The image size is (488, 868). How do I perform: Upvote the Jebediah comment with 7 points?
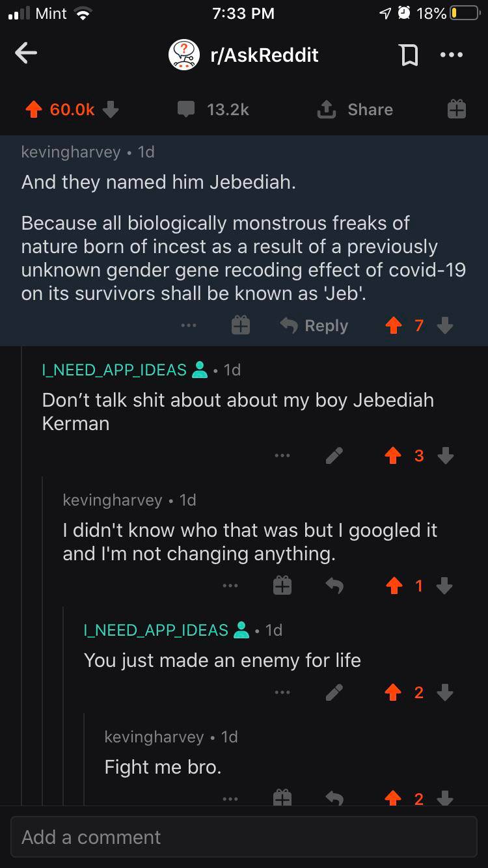click(393, 325)
